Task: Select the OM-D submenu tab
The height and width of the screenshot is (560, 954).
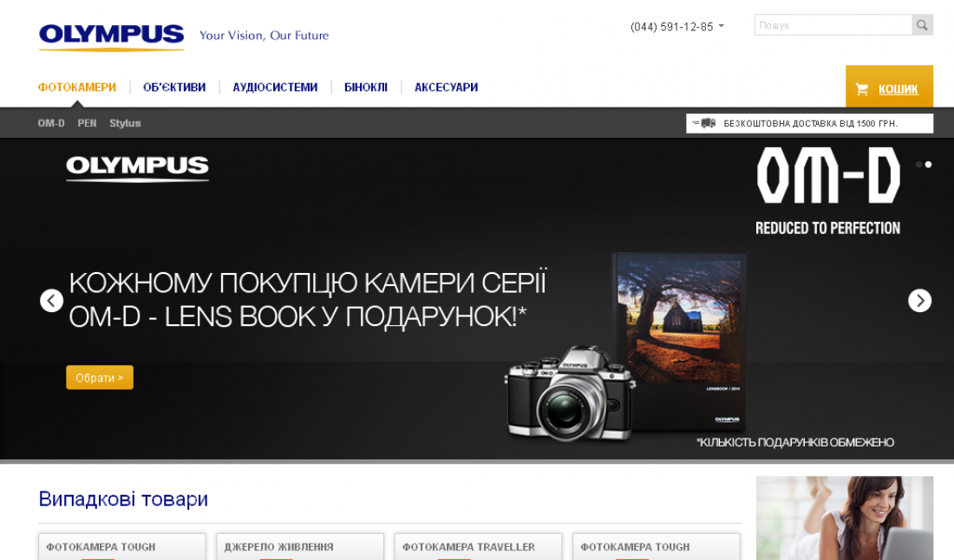Action: click(51, 123)
